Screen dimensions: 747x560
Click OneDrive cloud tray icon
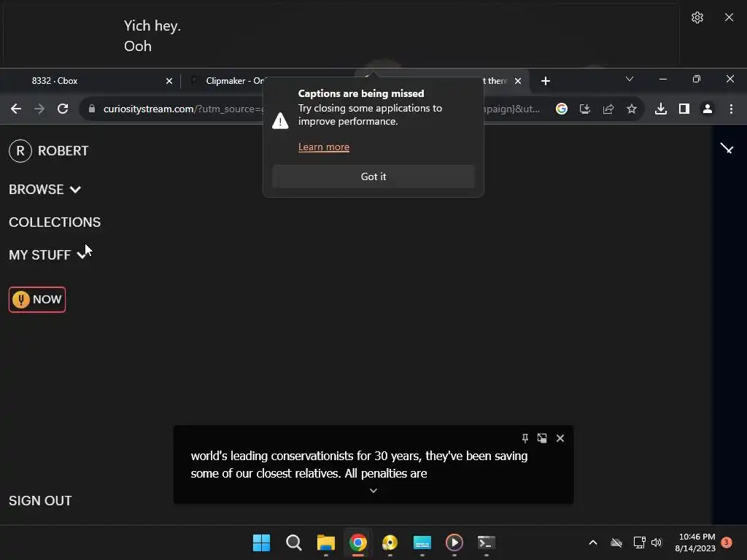tap(616, 542)
